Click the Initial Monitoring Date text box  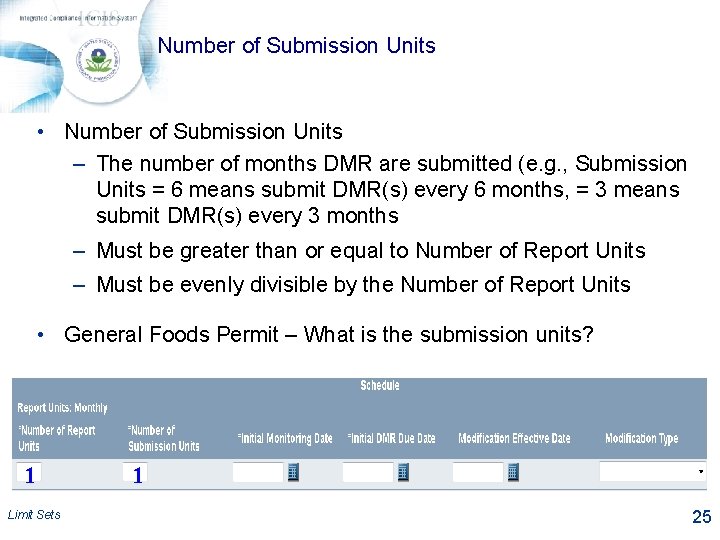(258, 473)
